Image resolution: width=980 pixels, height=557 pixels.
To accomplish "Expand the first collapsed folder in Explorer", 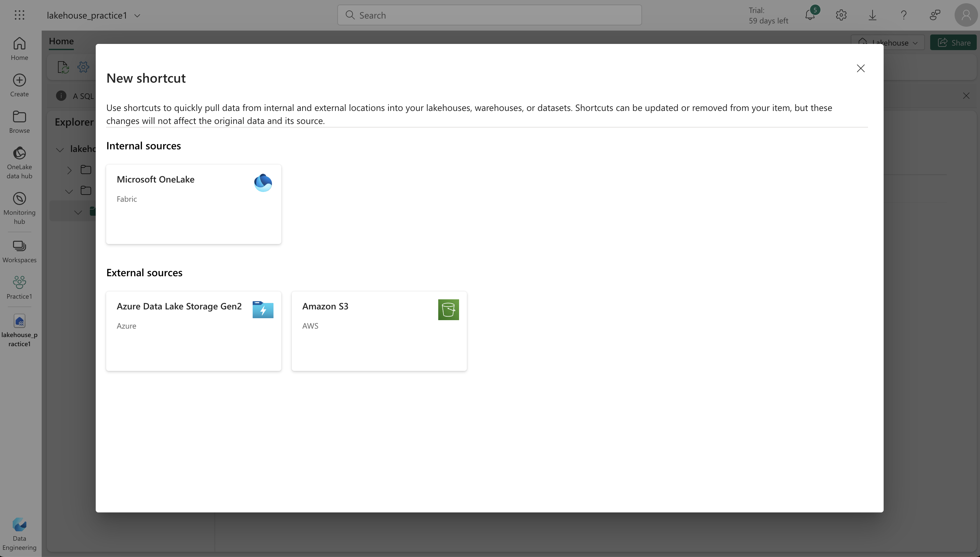I will coord(69,170).
